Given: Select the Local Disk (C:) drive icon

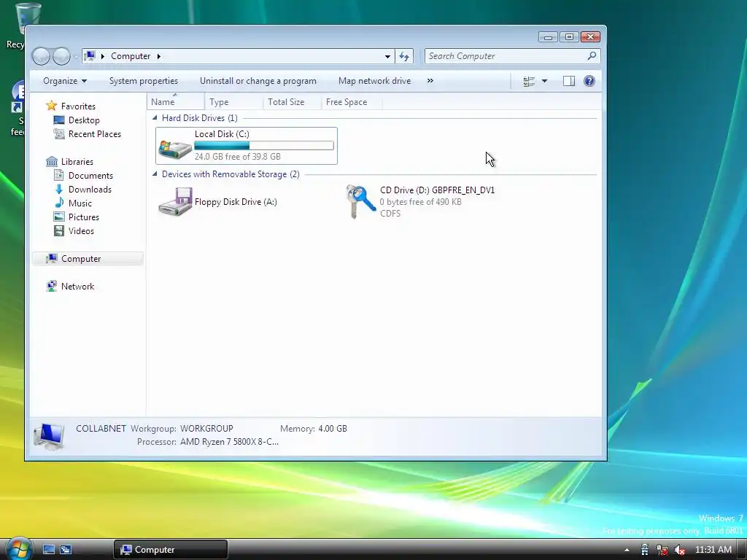Looking at the screenshot, I should [175, 149].
